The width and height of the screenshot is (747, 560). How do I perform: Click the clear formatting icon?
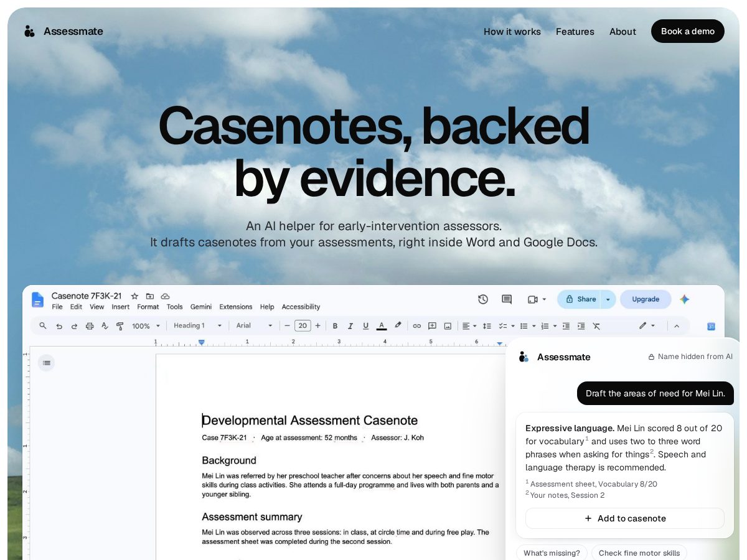(596, 325)
